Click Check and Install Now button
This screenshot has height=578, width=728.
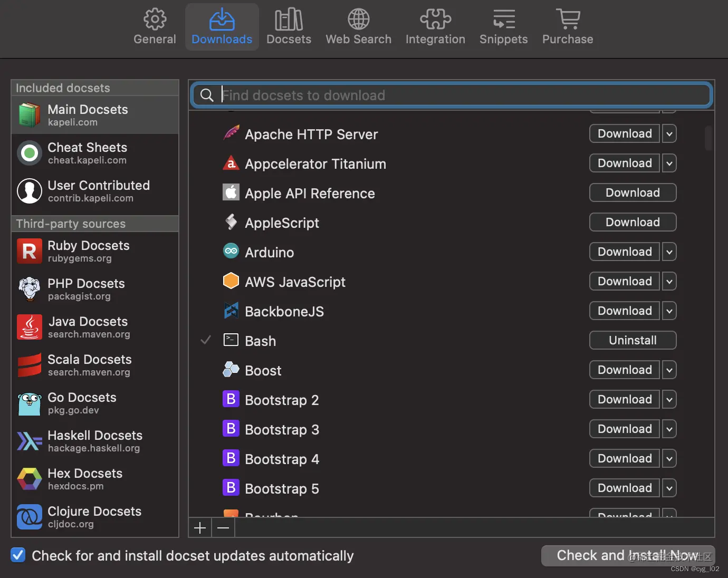628,555
